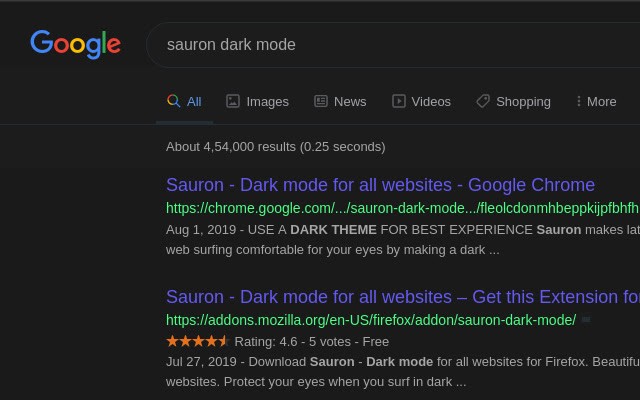This screenshot has width=640, height=400.
Task: Select the All results tab
Action: (193, 101)
